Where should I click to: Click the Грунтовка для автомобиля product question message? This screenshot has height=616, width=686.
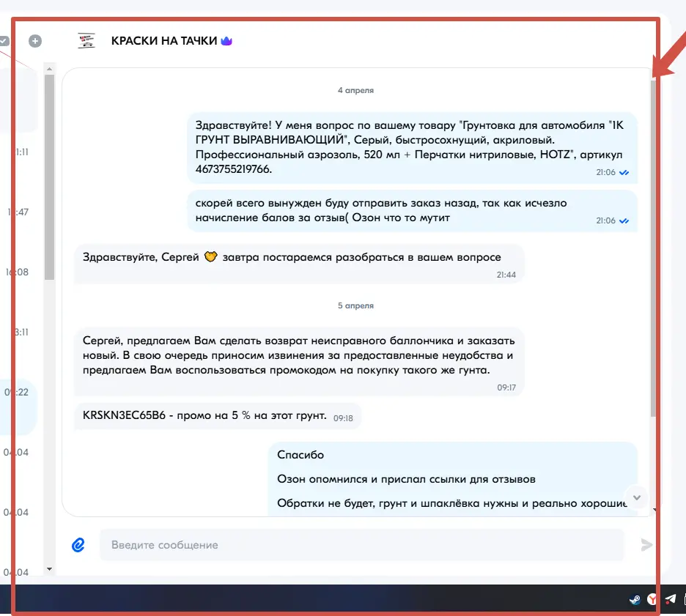click(x=412, y=147)
